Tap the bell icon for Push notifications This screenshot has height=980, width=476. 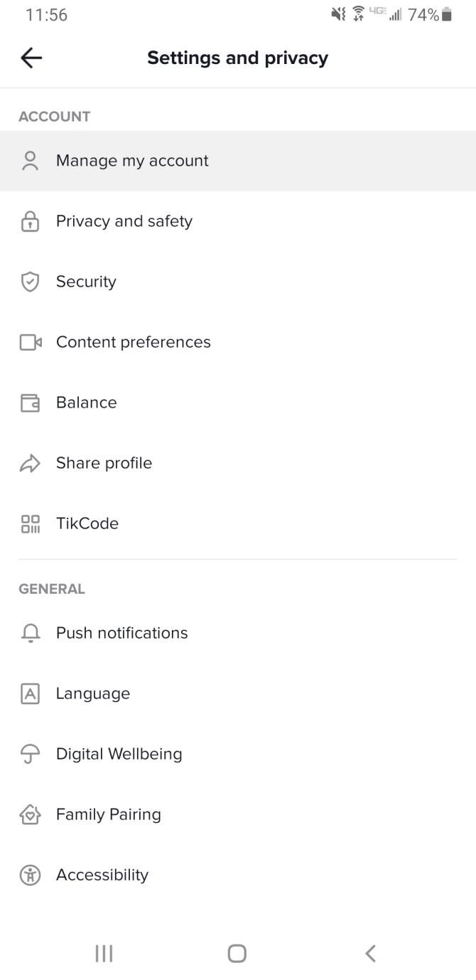pos(30,633)
